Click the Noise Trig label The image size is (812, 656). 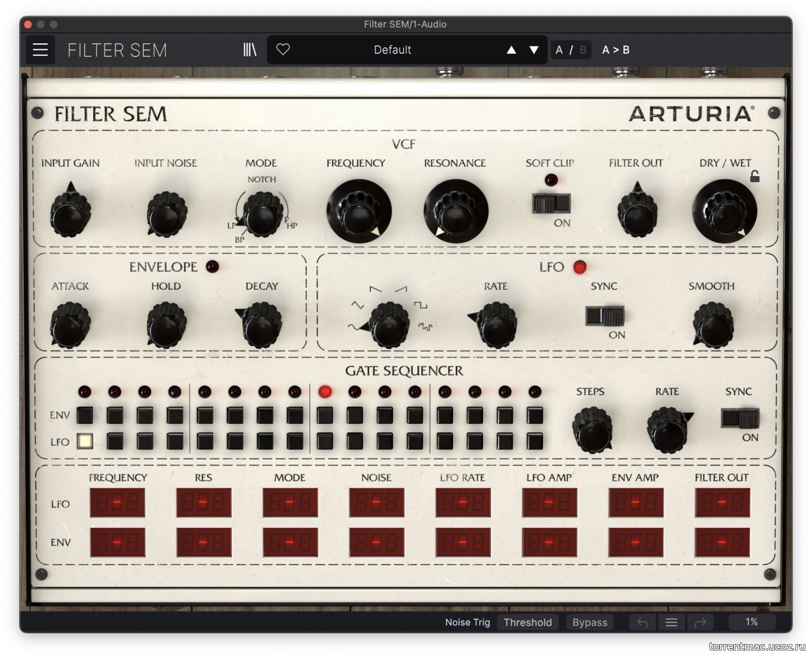[467, 622]
